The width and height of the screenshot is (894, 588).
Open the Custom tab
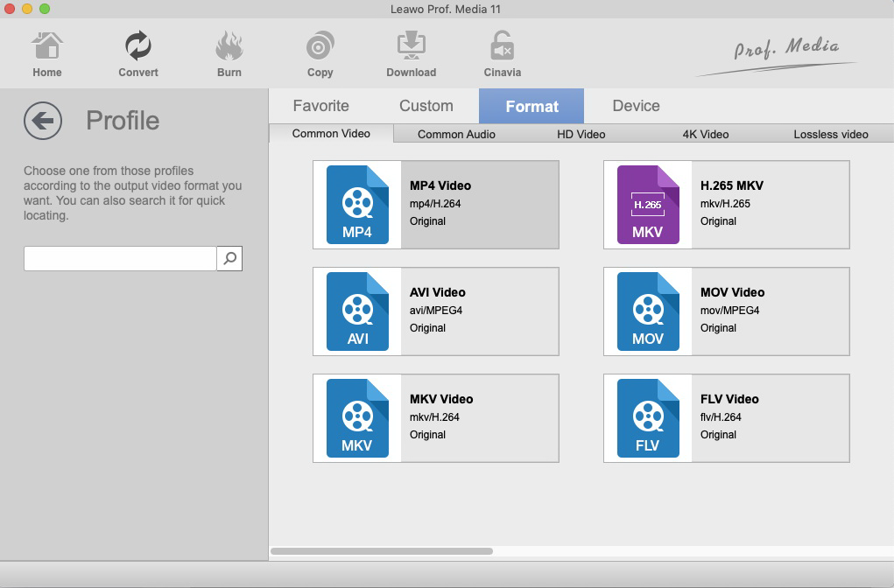click(x=426, y=106)
